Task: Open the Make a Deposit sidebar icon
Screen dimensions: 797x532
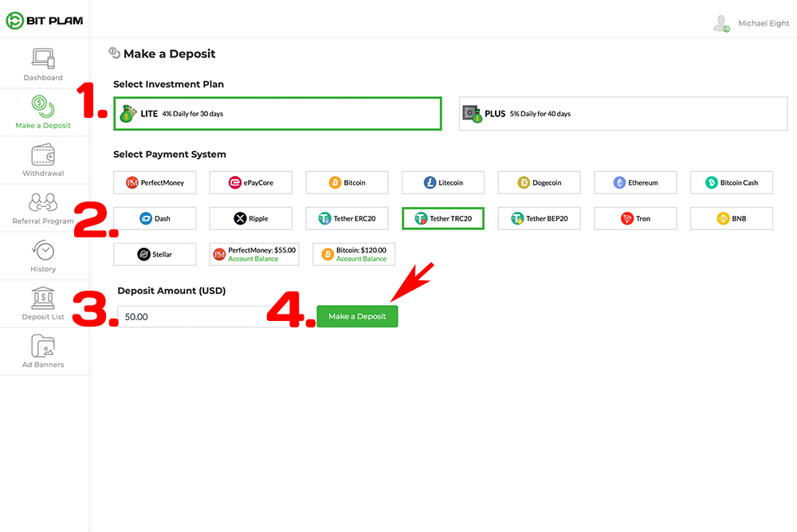Action: [x=43, y=106]
